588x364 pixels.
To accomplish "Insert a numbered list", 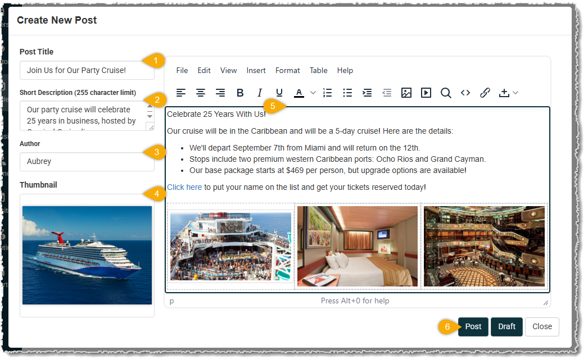I will point(328,93).
